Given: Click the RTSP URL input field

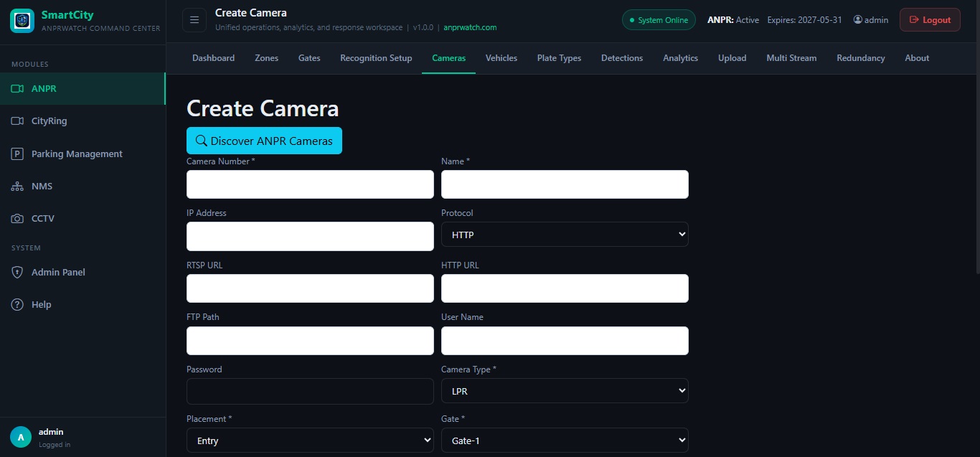Looking at the screenshot, I should pyautogui.click(x=310, y=288).
